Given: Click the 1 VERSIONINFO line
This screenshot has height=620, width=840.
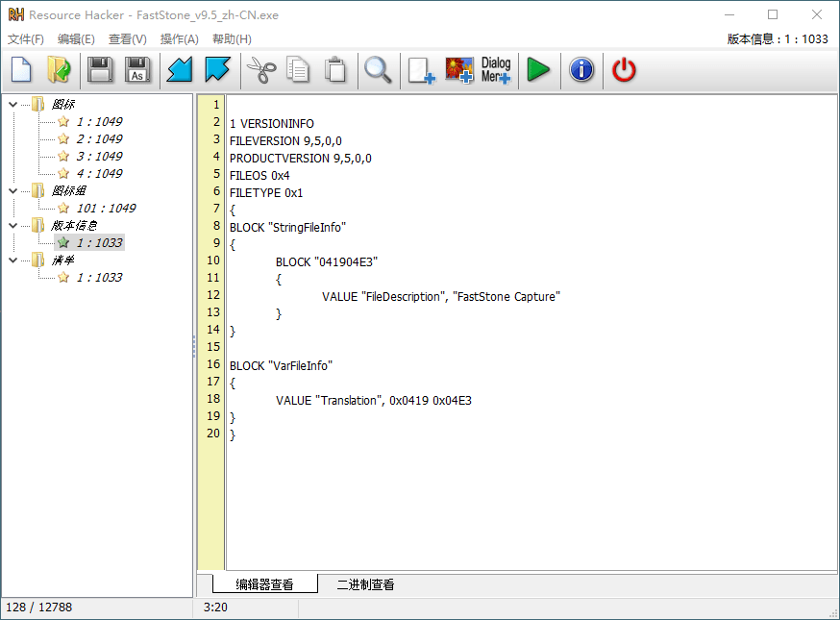Looking at the screenshot, I should point(272,124).
